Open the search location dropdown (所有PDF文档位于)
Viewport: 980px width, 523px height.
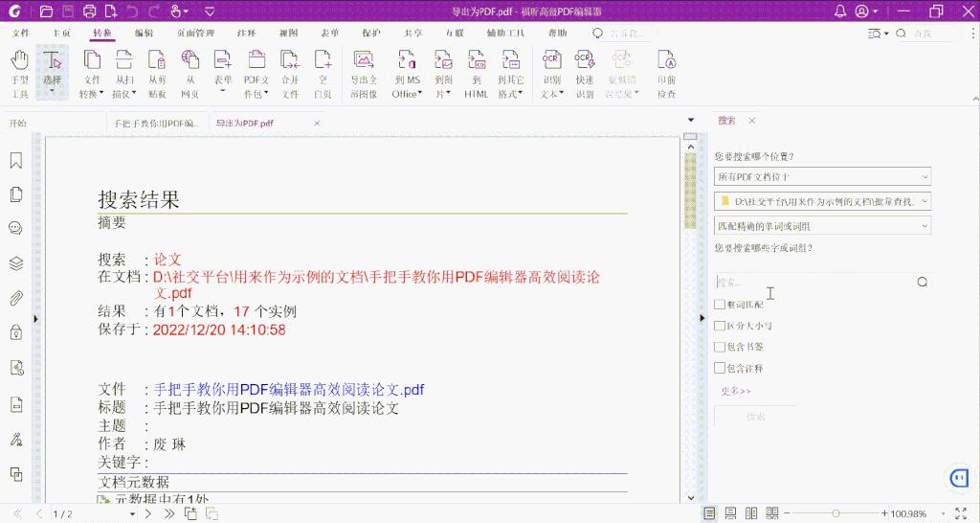(822, 176)
